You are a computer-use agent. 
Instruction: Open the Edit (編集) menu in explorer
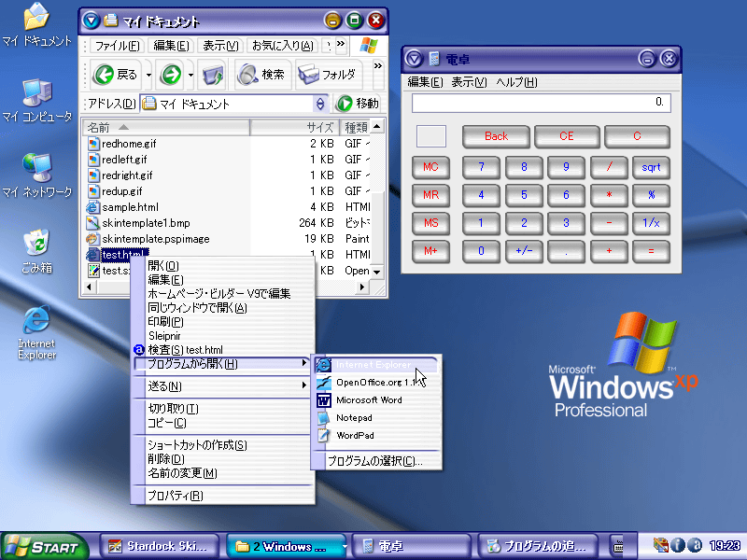pos(171,45)
